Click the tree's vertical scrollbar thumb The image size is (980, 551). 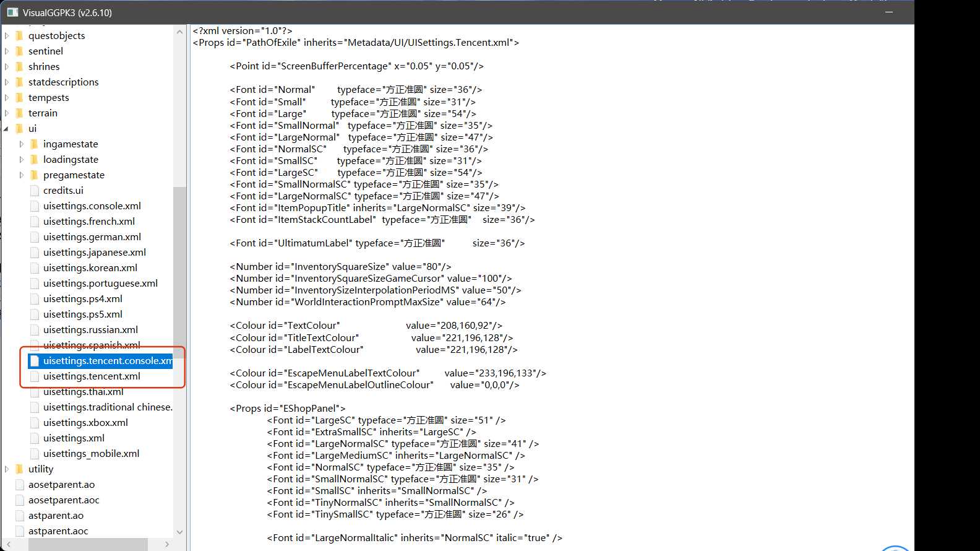click(x=179, y=266)
